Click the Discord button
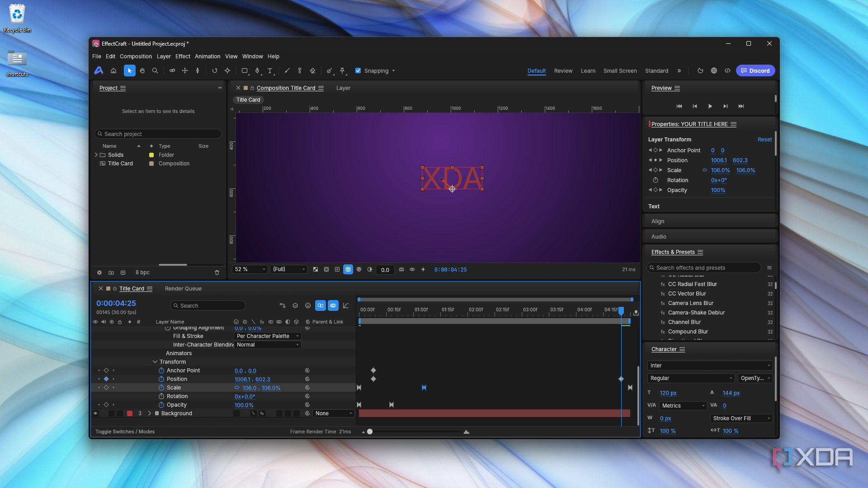The image size is (868, 488). (x=755, y=70)
